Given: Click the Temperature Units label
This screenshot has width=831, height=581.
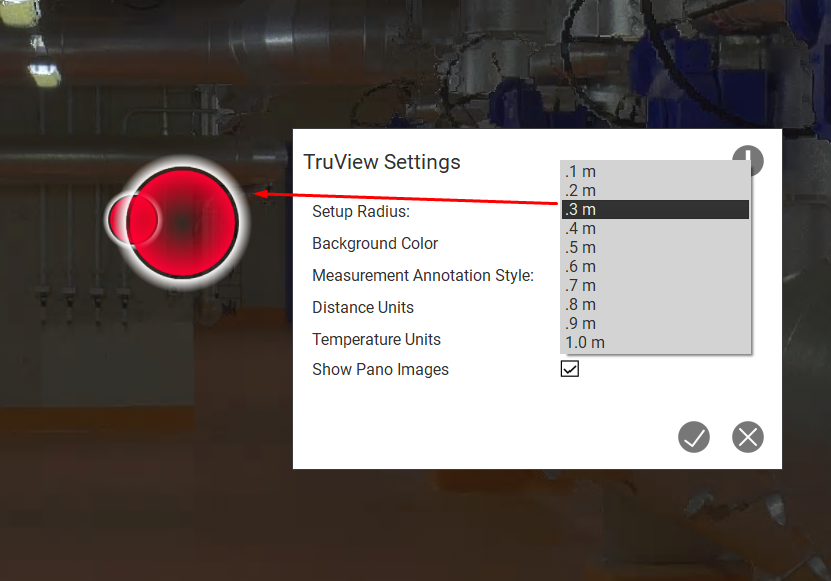Looking at the screenshot, I should [x=376, y=339].
